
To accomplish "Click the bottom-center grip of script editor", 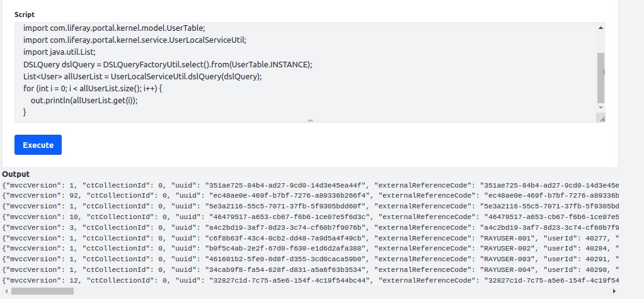I will click(x=310, y=121).
